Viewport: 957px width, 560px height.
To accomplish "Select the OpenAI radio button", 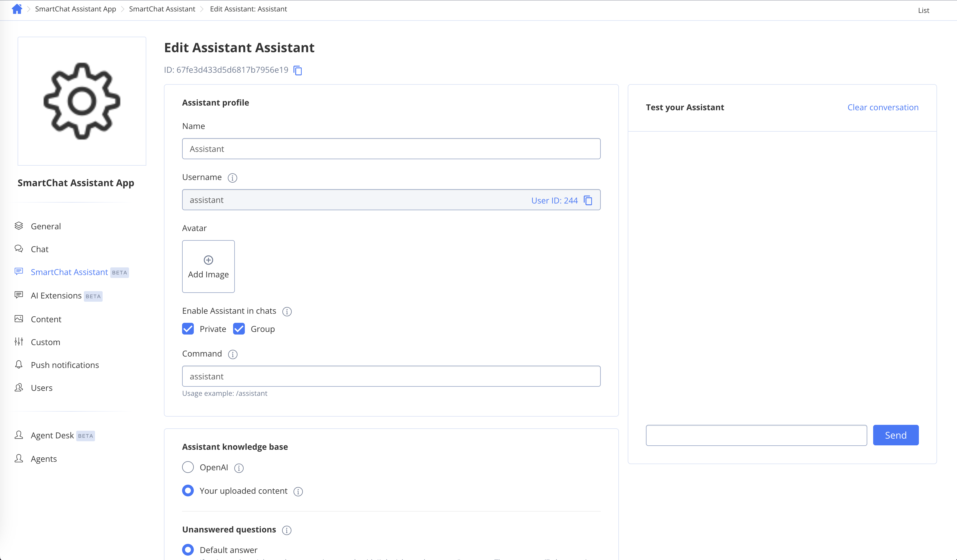I will click(188, 467).
